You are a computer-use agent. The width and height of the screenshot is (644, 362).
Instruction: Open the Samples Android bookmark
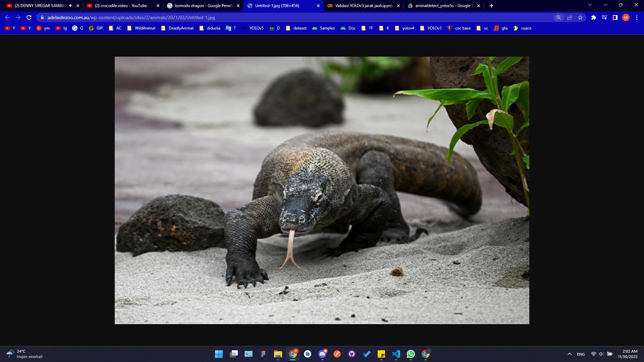coord(323,28)
